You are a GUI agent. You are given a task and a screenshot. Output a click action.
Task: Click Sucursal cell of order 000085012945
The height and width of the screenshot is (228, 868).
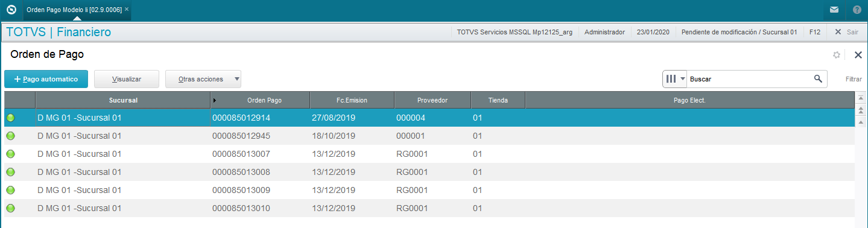coord(79,136)
